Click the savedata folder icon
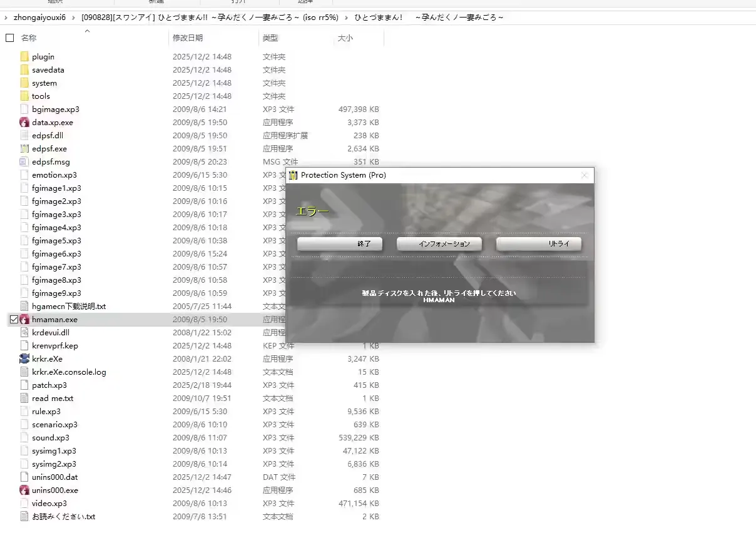The image size is (756, 533). [24, 69]
